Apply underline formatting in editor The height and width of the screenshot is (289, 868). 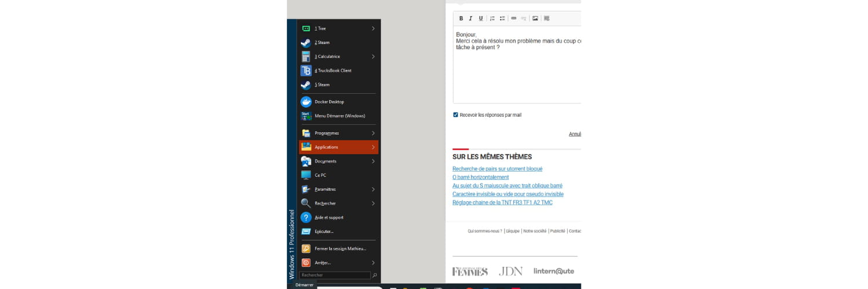[x=481, y=18]
